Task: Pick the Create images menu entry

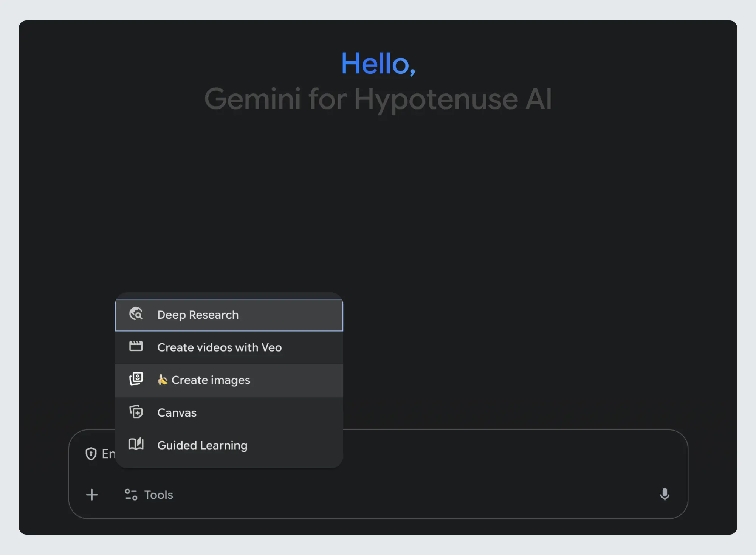Action: [211, 380]
